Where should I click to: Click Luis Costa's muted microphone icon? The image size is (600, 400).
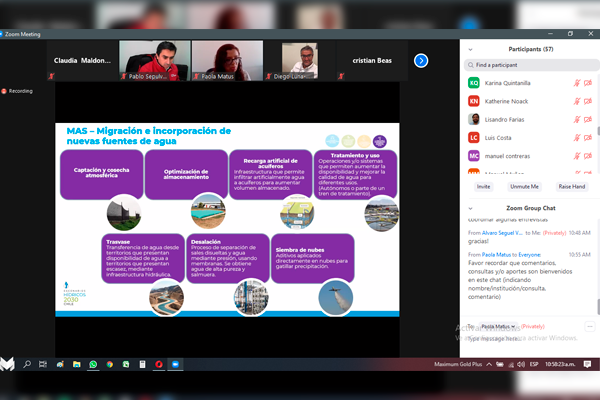[x=577, y=137]
